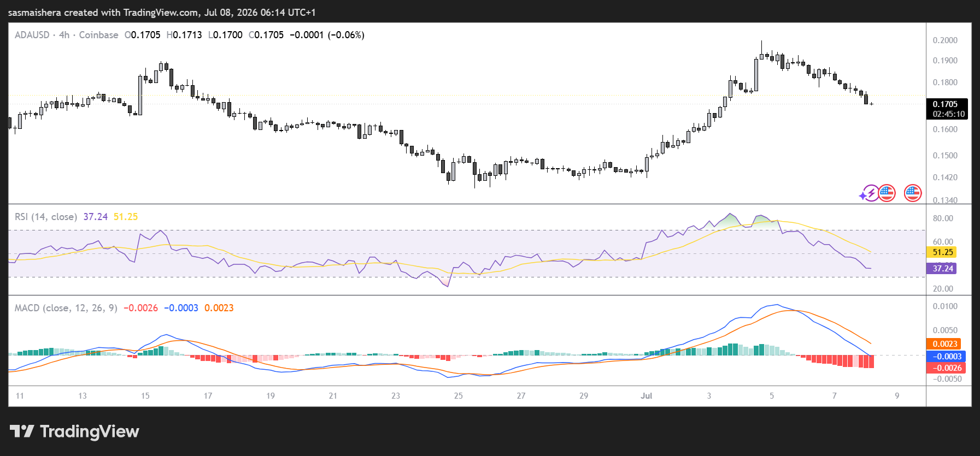Click the blue −0.0003 value in MACD legend

(x=181, y=308)
